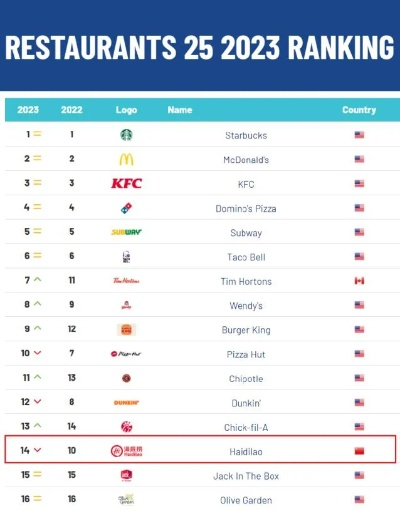The height and width of the screenshot is (511, 400).
Task: Click the Restaurants 25 2023 Ranking title
Action: (x=200, y=47)
